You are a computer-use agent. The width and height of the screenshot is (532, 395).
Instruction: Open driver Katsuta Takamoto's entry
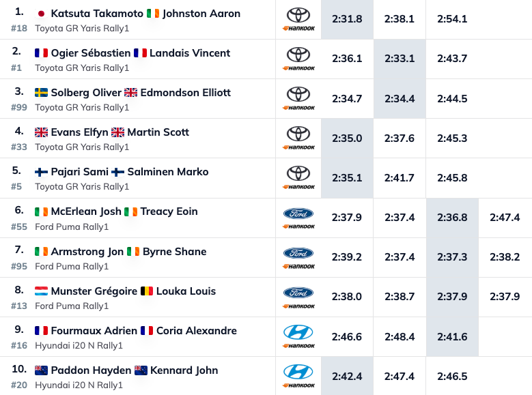tap(97, 14)
